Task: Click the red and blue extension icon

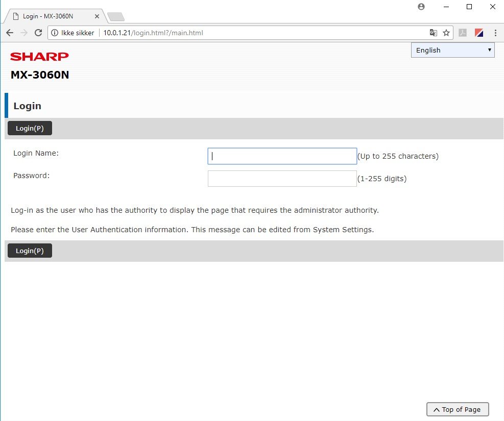Action: 479,33
